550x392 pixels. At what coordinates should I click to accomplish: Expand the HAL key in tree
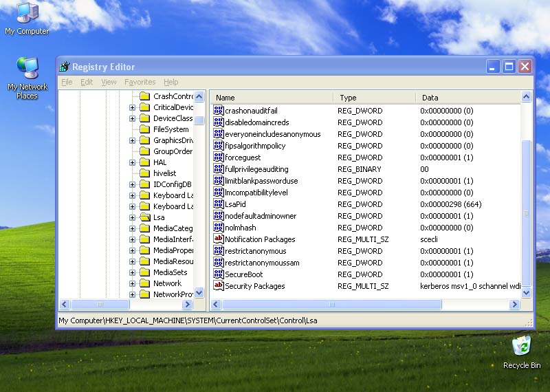coord(133,162)
